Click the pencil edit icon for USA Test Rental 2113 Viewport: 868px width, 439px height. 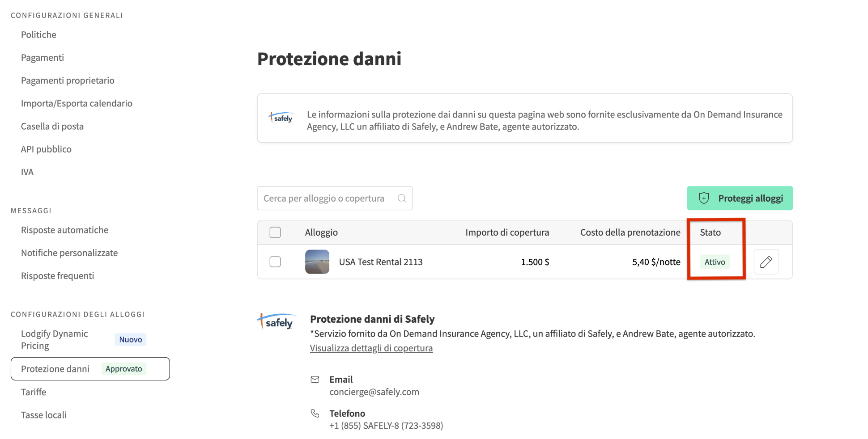click(x=766, y=262)
